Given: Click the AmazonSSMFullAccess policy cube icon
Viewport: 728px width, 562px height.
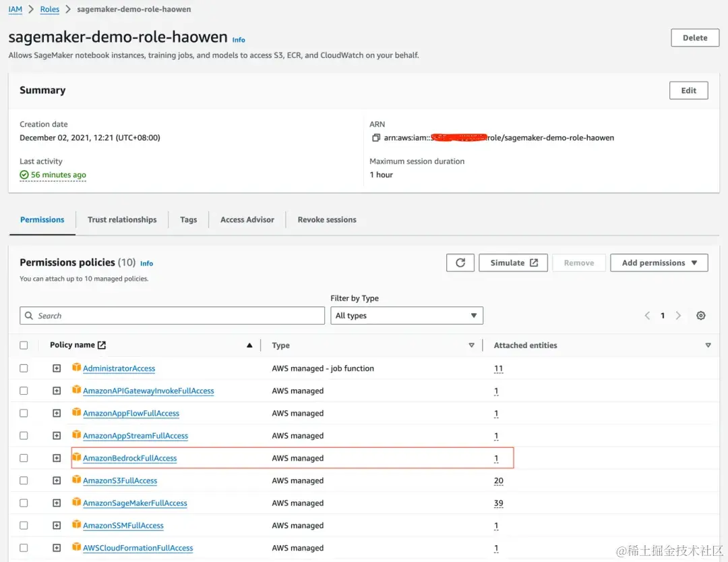Looking at the screenshot, I should (x=77, y=524).
